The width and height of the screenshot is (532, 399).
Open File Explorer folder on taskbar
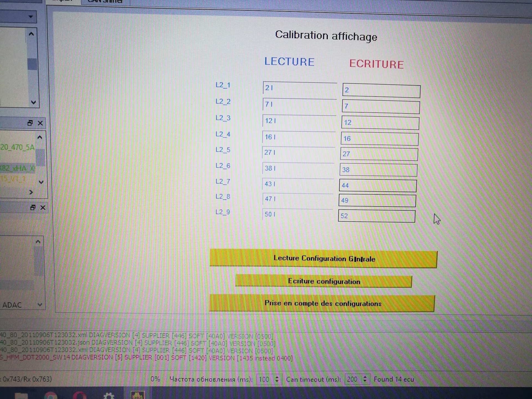coord(21,396)
